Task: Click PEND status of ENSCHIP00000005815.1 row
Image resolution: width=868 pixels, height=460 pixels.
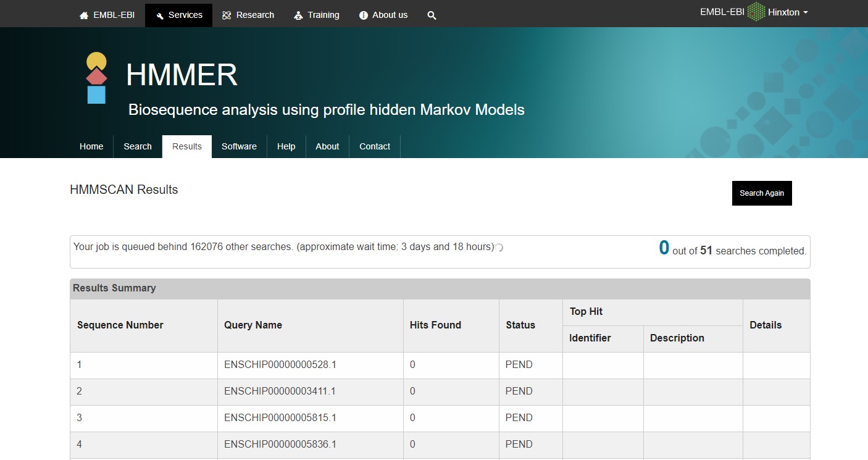Action: click(x=519, y=417)
